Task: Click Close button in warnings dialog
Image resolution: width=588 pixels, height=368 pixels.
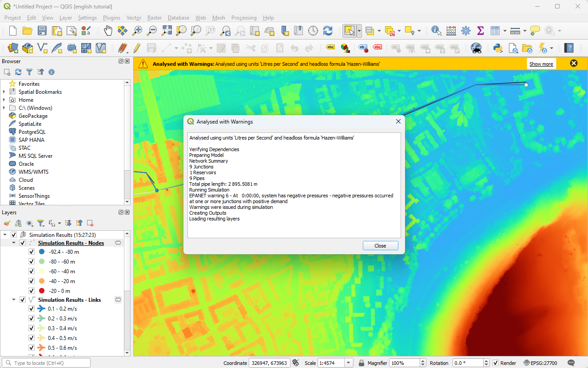Action: click(380, 246)
